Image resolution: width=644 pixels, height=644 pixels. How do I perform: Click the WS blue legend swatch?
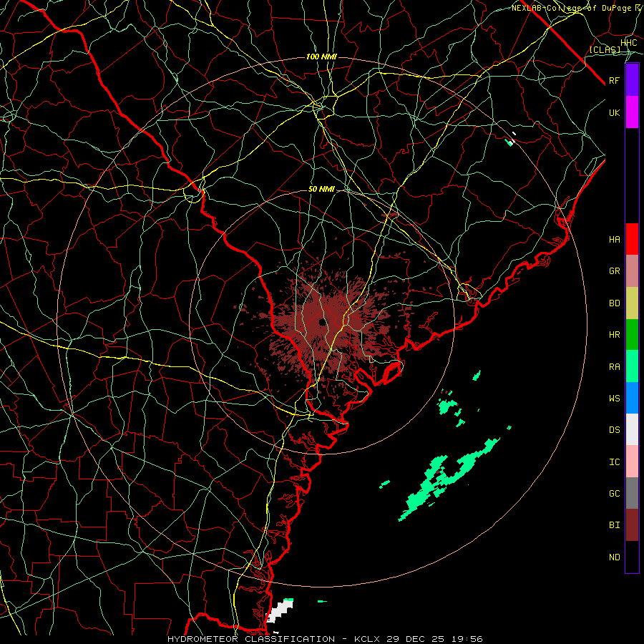(632, 398)
